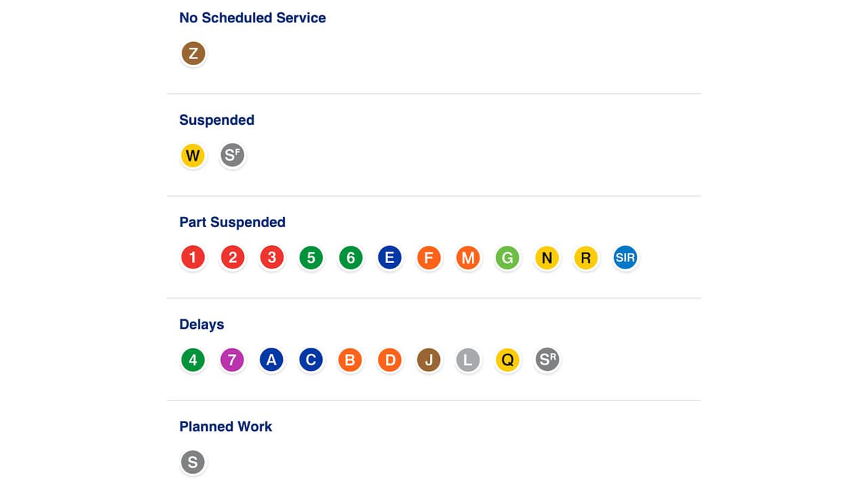This screenshot has width=868, height=488.
Task: Click the orange F line icon
Action: [x=429, y=258]
